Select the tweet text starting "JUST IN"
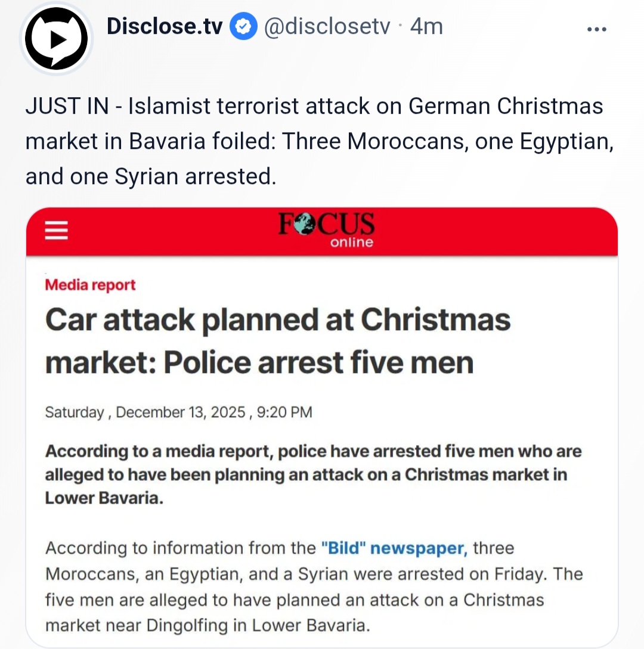Viewport: 644px width, 649px height. (314, 141)
